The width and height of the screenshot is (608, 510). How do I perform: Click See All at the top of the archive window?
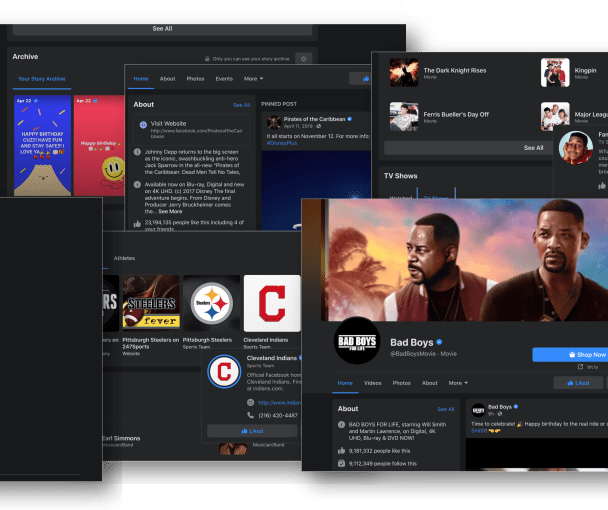point(162,29)
